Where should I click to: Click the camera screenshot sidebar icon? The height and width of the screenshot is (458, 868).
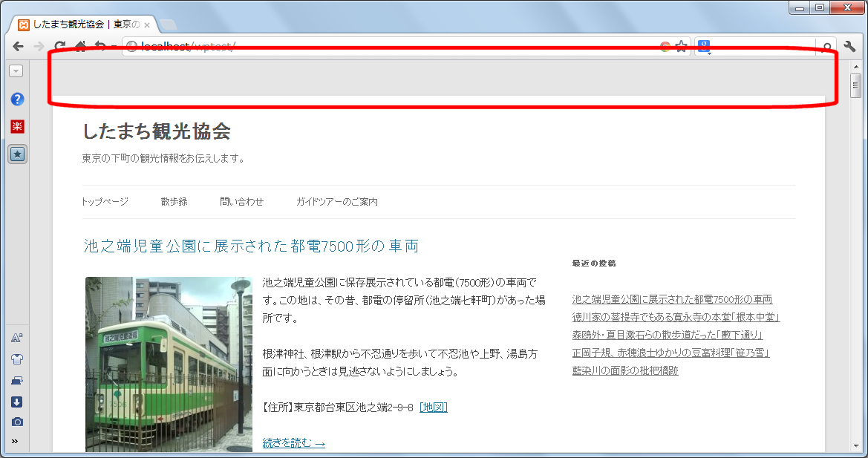[17, 422]
